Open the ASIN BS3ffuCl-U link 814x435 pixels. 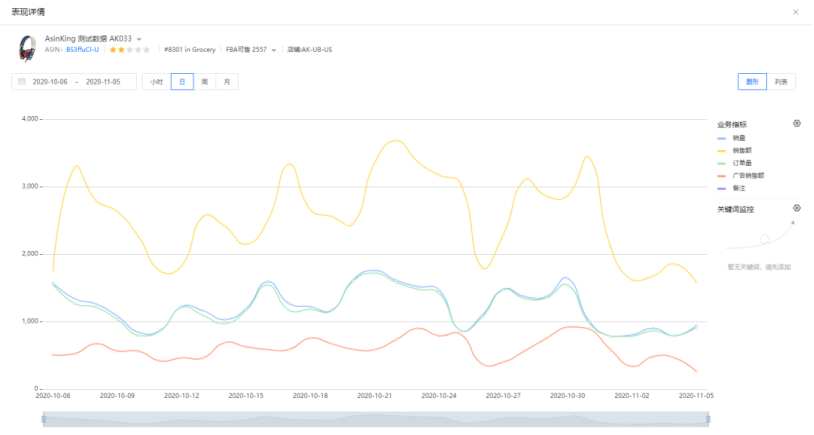(x=82, y=50)
